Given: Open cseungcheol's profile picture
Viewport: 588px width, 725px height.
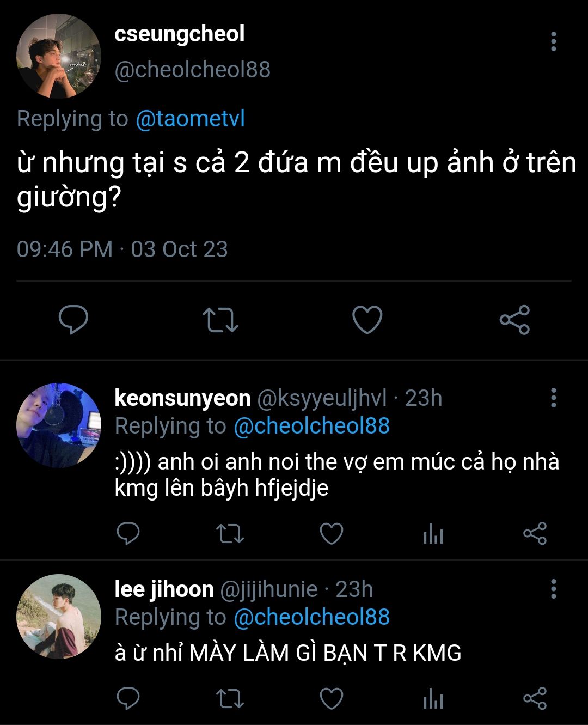Looking at the screenshot, I should pyautogui.click(x=59, y=56).
